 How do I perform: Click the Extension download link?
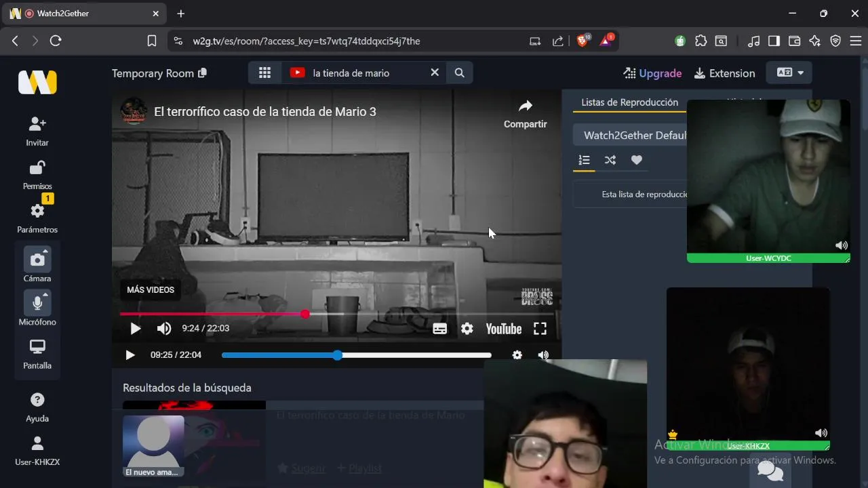coord(724,73)
